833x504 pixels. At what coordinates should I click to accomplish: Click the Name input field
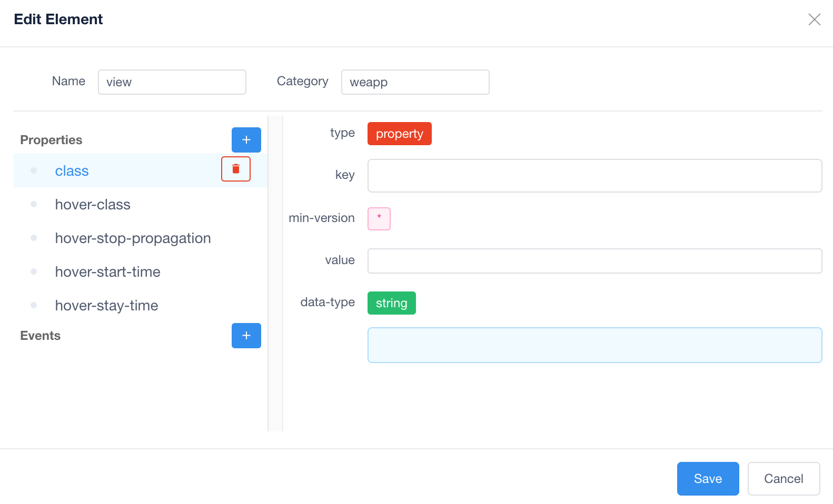pyautogui.click(x=172, y=82)
